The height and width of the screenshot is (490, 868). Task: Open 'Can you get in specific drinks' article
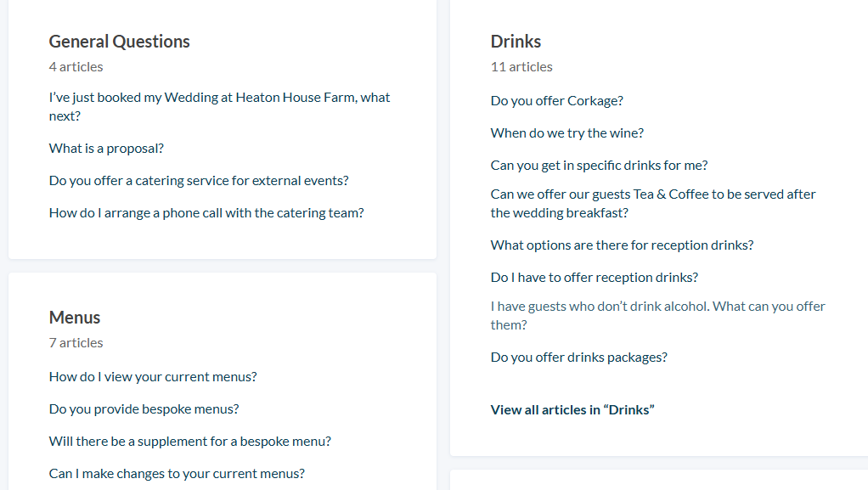coord(599,166)
